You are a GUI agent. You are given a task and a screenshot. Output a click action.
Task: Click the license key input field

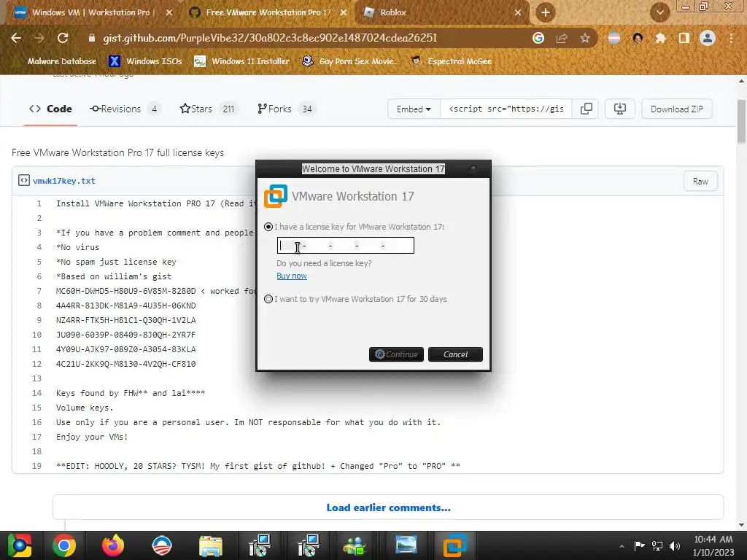(345, 245)
